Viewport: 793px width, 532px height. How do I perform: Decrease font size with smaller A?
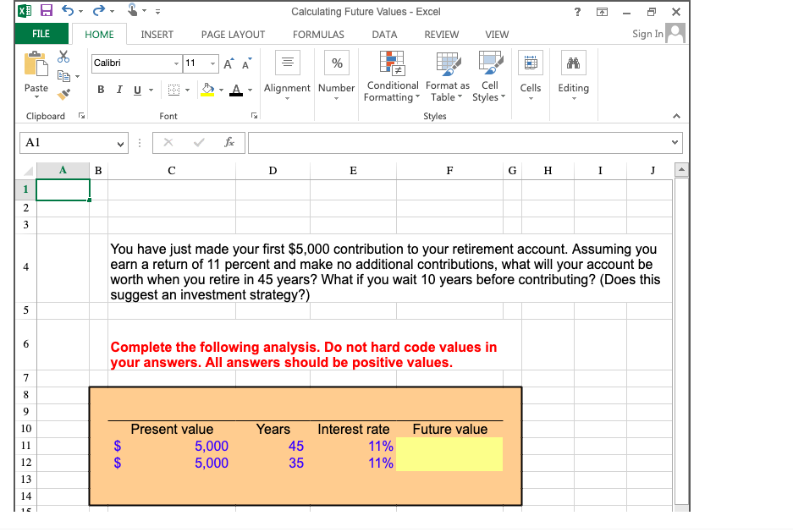tap(247, 63)
